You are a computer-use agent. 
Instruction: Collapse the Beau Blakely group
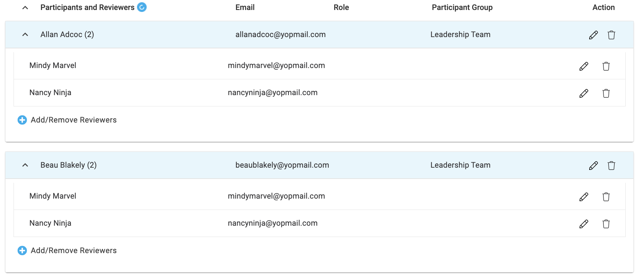click(x=25, y=165)
